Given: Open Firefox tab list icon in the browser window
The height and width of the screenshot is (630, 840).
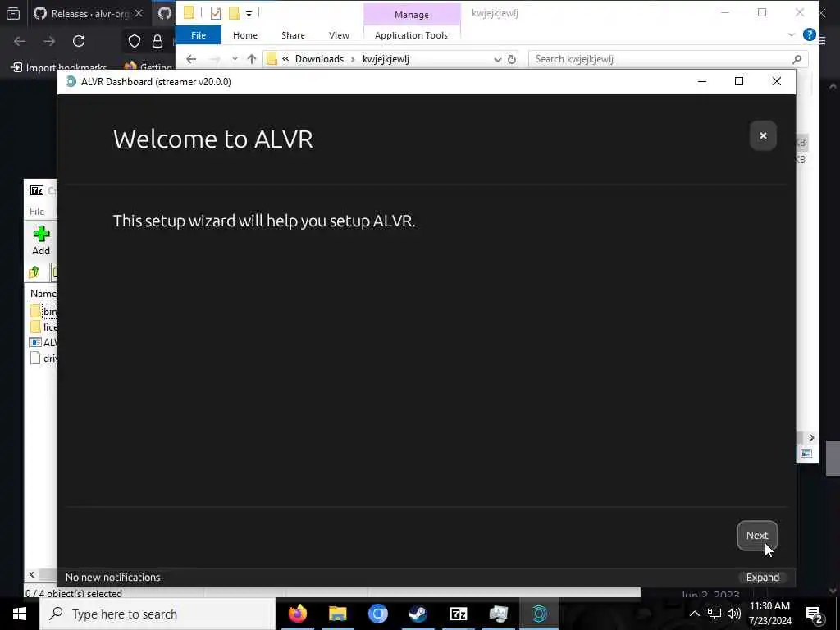Looking at the screenshot, I should click(13, 13).
